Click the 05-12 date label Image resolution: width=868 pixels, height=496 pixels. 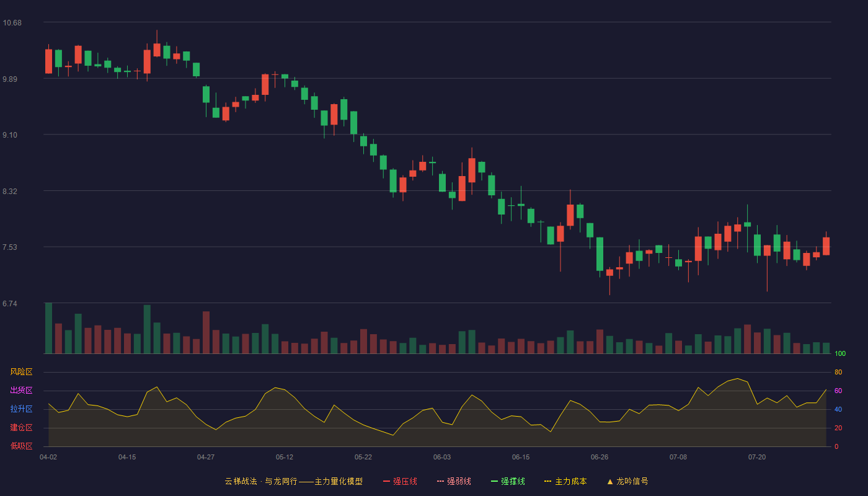coord(285,457)
